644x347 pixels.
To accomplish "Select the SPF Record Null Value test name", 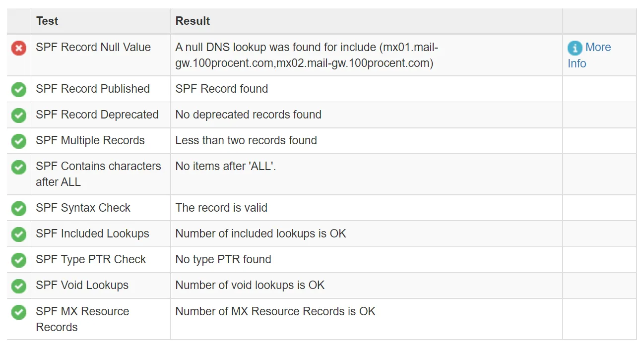I will [x=93, y=48].
